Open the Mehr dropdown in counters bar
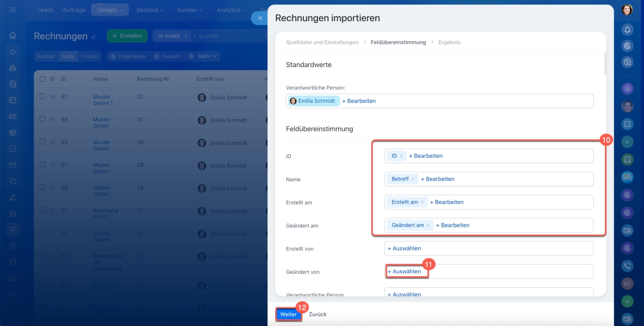644x326 pixels. pos(207,56)
